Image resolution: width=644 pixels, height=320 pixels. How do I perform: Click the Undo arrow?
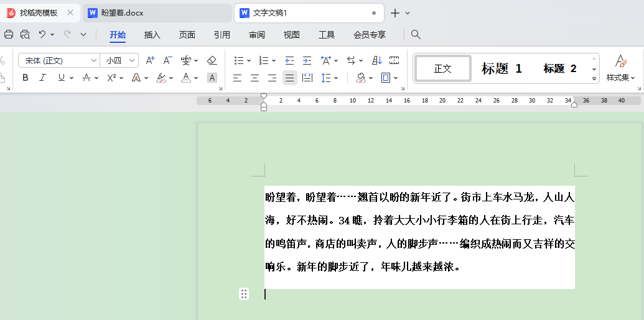[42, 34]
